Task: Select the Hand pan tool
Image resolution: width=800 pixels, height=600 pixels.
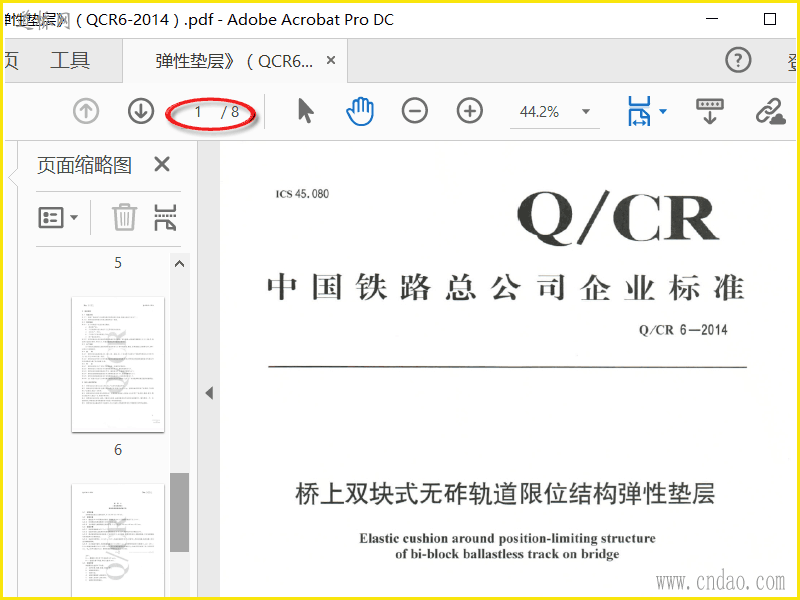Action: point(360,111)
